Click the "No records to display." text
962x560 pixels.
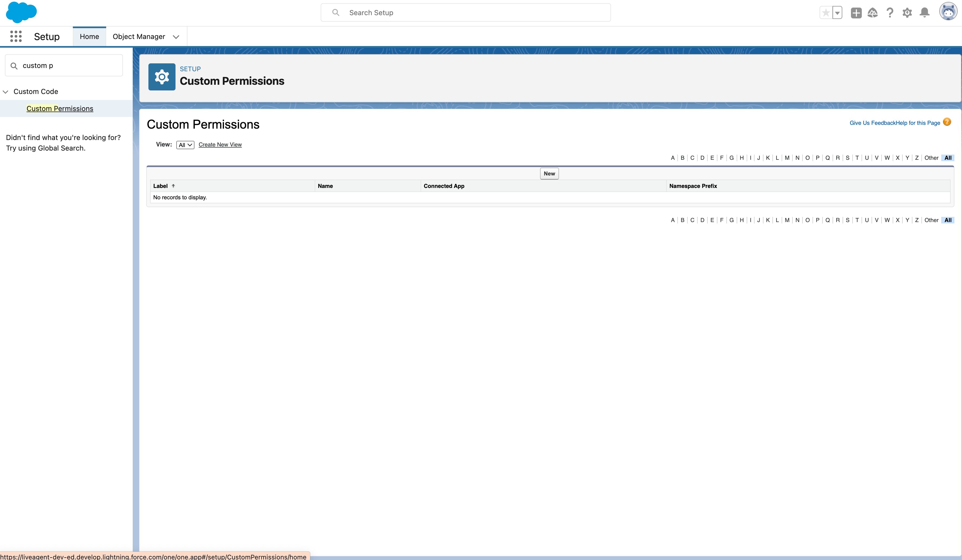coord(180,197)
